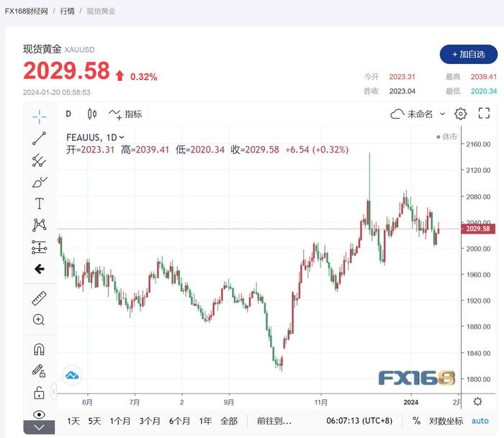Screen dimensions: 504x438
Task: Expand the 未命名 layout dropdown
Action: 442,114
